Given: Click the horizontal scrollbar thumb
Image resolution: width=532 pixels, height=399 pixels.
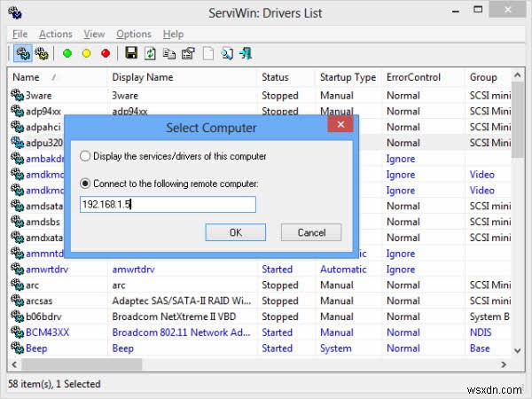Looking at the screenshot, I should 82,364.
